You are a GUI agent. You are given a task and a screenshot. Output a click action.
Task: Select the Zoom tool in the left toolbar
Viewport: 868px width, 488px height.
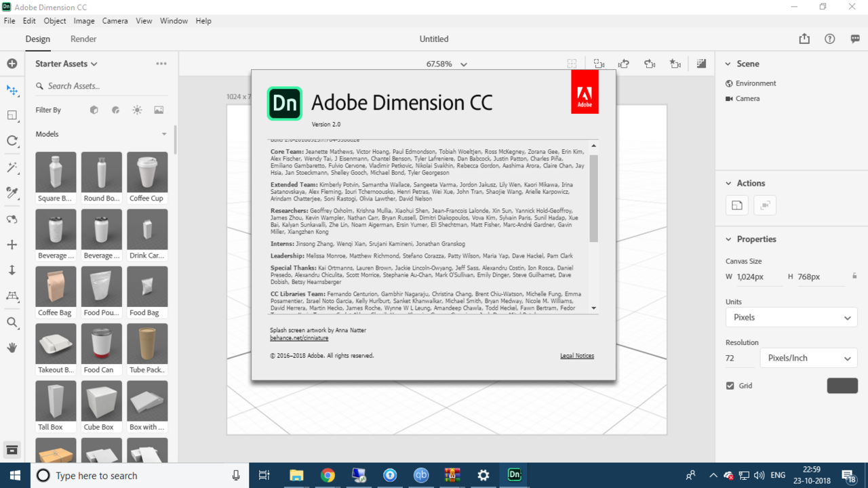click(x=12, y=323)
